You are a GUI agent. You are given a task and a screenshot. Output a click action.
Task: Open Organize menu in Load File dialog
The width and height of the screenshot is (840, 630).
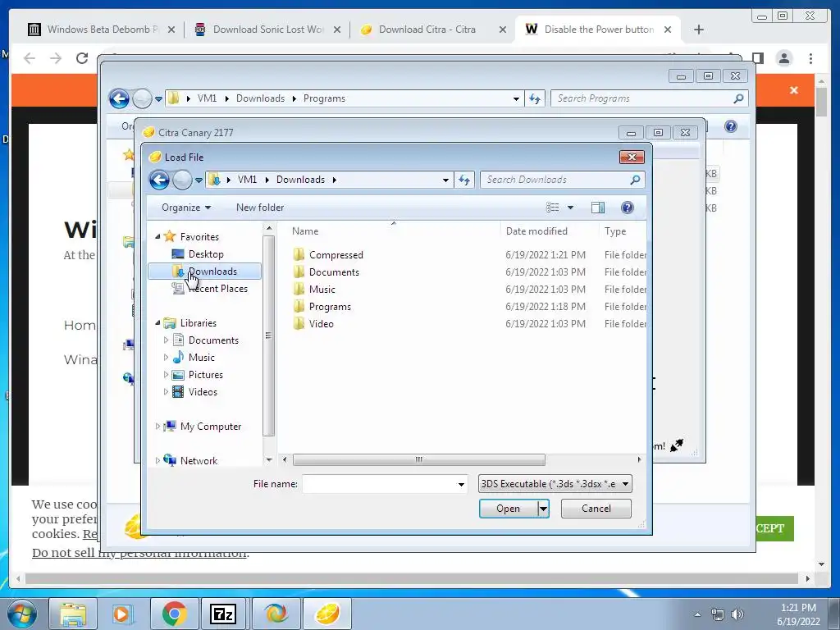point(186,208)
